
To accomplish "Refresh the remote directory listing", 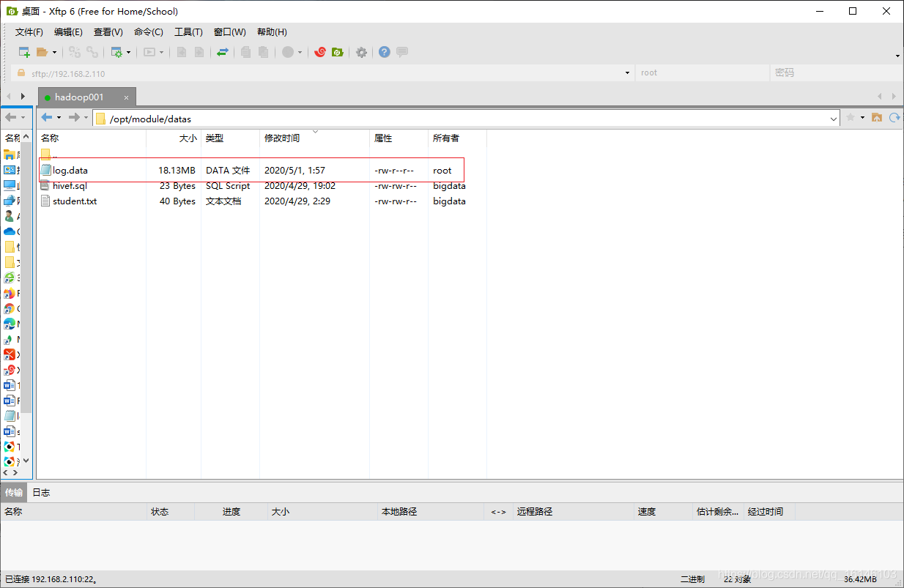I will [x=894, y=117].
